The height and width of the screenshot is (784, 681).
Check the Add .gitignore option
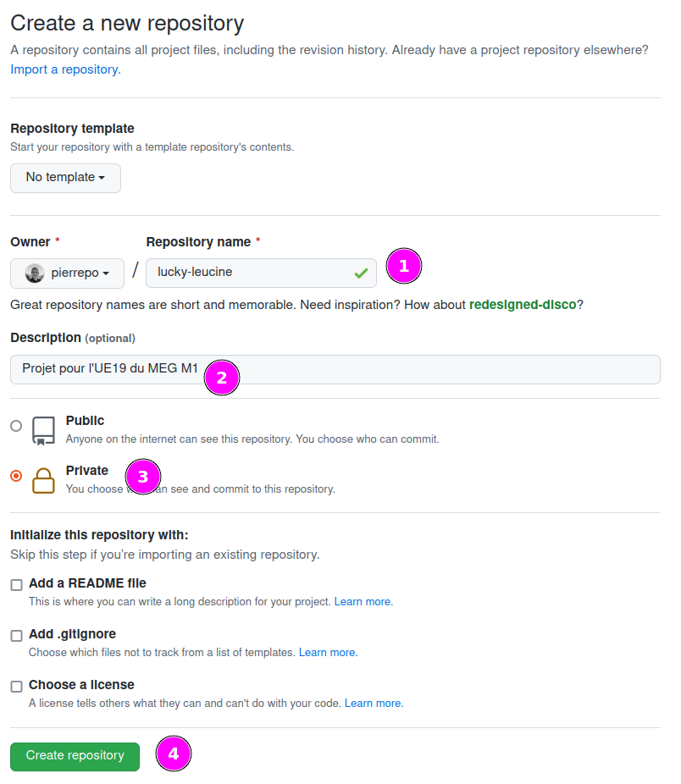tap(16, 636)
